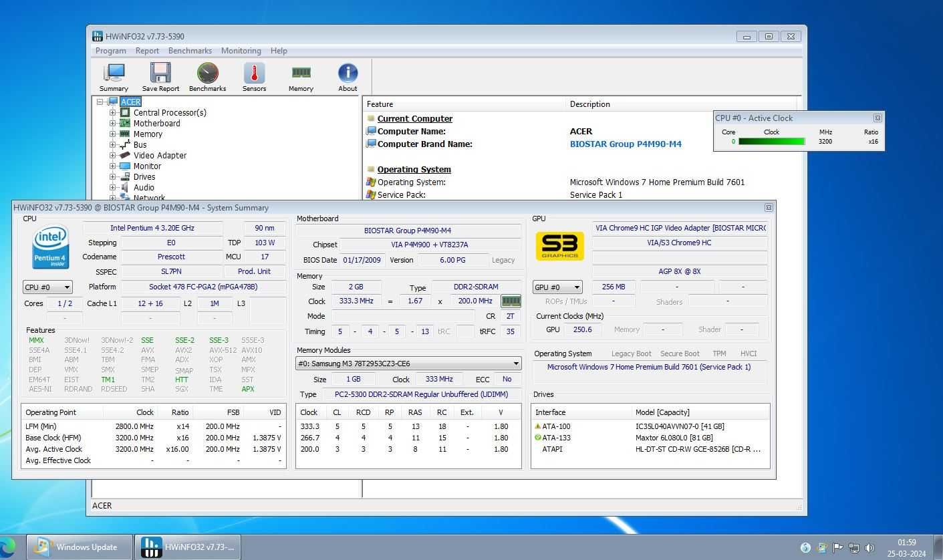Image resolution: width=943 pixels, height=560 pixels.
Task: Open the Report menu
Action: [x=147, y=51]
